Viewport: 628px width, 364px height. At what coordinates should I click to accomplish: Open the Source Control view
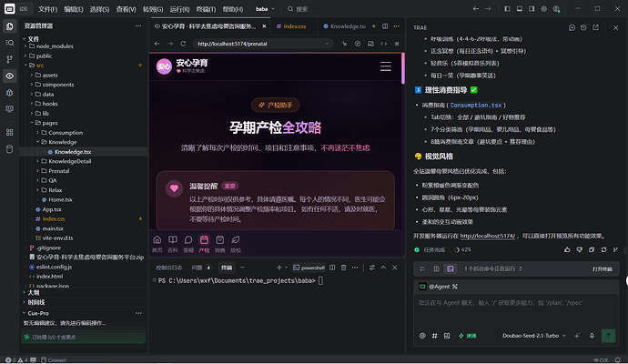pyautogui.click(x=10, y=59)
